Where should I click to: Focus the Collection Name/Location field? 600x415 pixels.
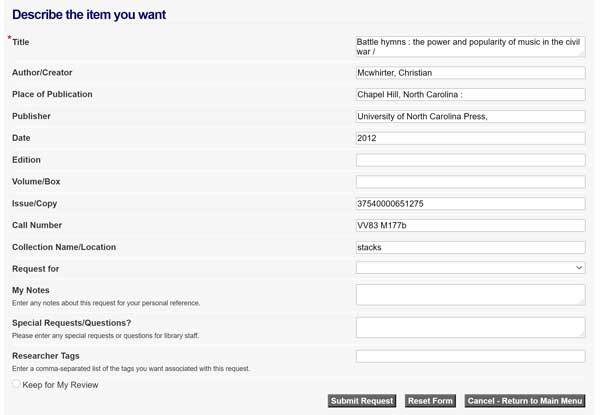coord(470,247)
